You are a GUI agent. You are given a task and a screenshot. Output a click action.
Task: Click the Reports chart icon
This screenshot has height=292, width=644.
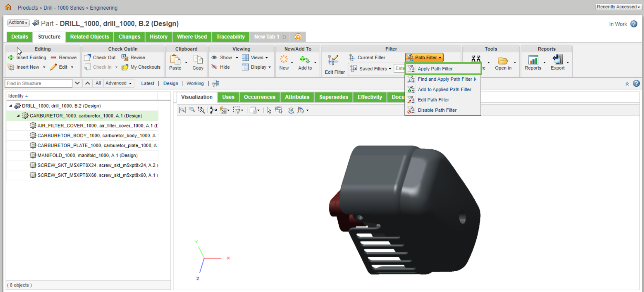[533, 60]
